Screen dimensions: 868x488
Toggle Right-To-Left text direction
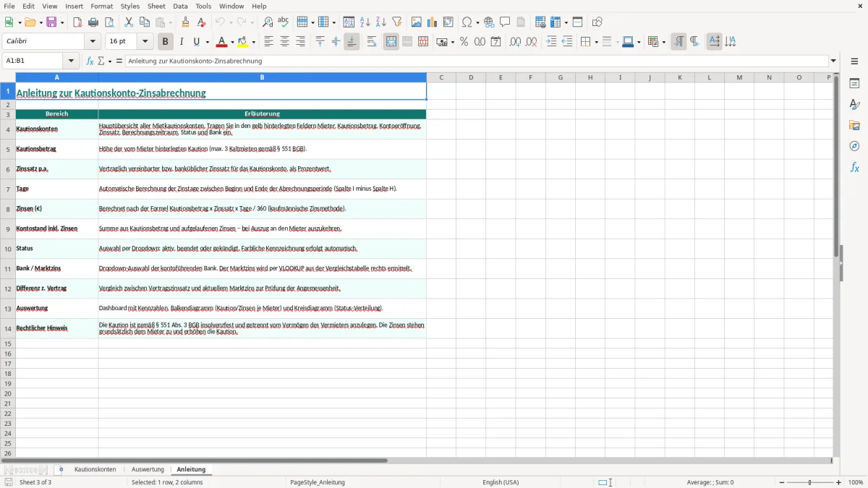694,42
